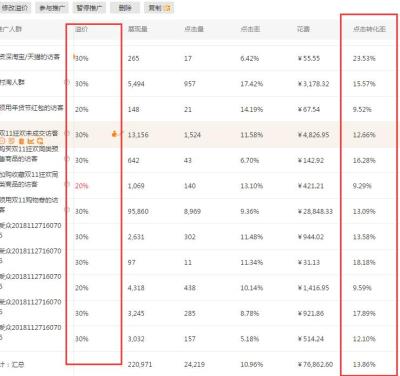Click conversion rate 15.57%

click(x=364, y=84)
